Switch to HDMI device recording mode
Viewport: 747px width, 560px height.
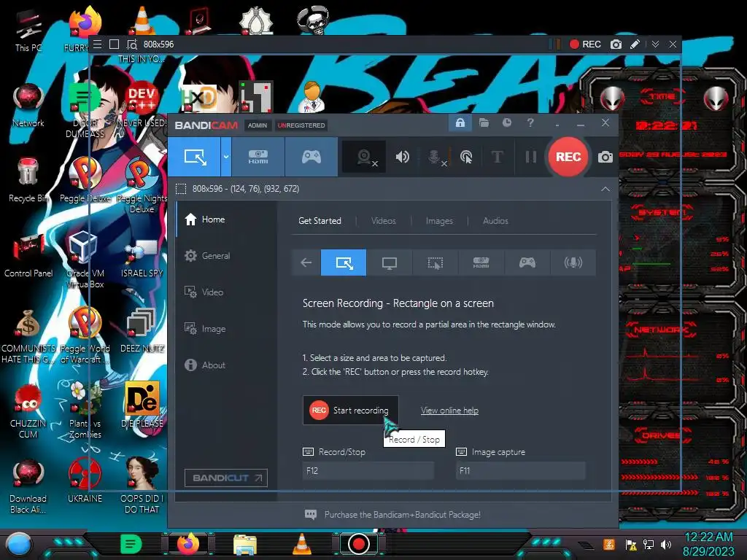coord(258,157)
